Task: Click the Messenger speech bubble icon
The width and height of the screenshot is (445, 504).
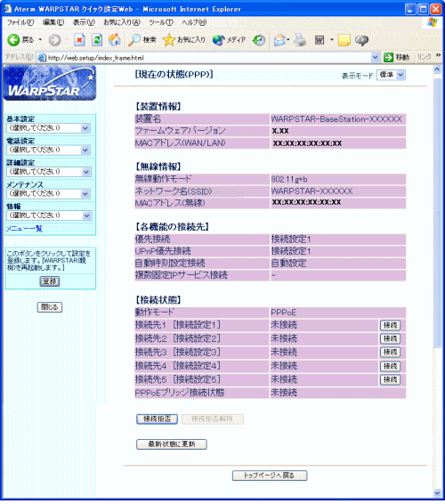Action: click(361, 40)
